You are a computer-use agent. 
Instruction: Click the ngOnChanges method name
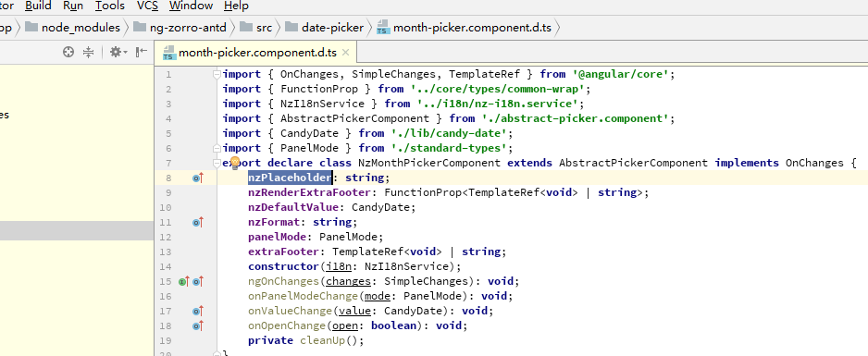tap(283, 281)
